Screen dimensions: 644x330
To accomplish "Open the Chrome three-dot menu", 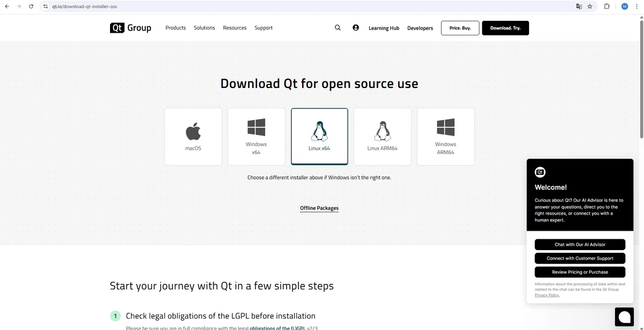I will tap(637, 6).
